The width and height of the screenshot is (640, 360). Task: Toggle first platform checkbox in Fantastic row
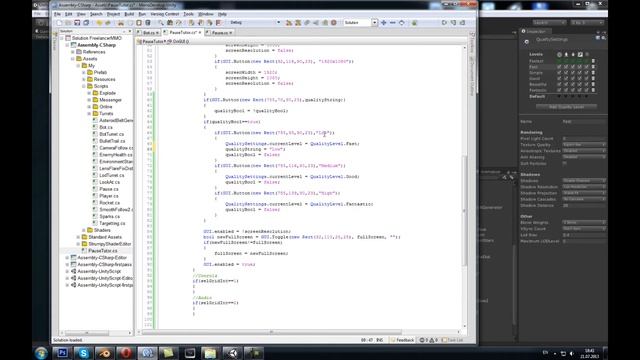point(559,90)
